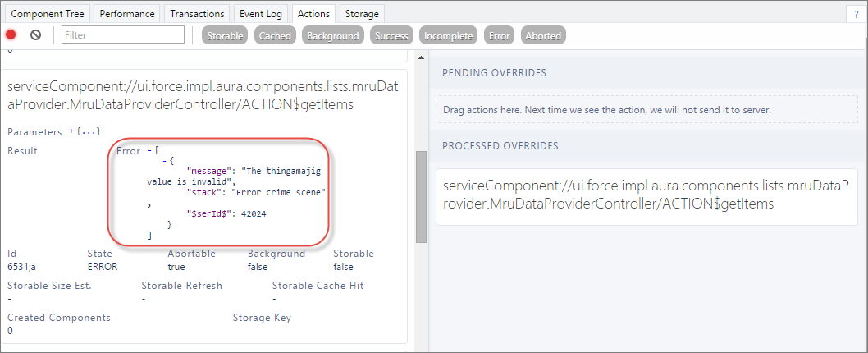Click the Filter text input field
Viewport: 868px width, 353px height.
point(123,35)
